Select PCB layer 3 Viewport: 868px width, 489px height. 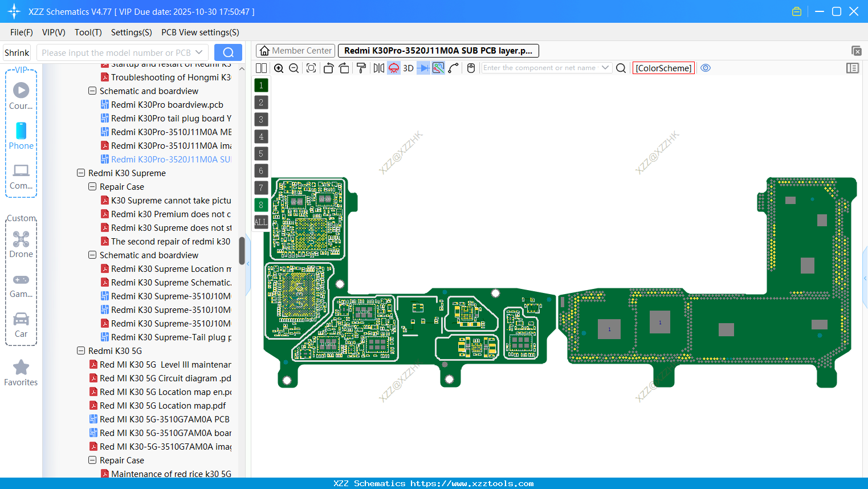(x=260, y=119)
